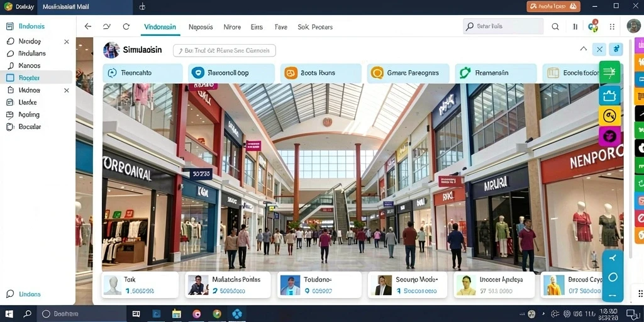Viewport: 644px width, 322px height.
Task: Open the Windows Start menu
Action: 9,314
